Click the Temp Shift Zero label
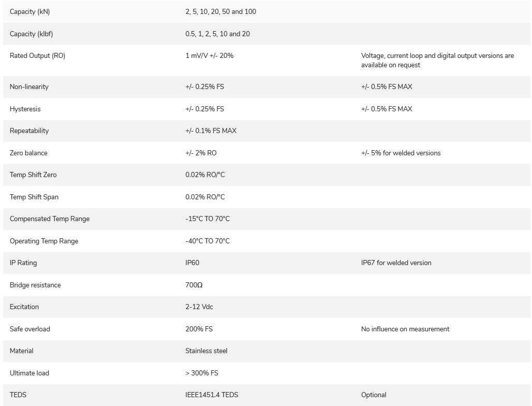Screen dimensions: 532x406 (33, 175)
